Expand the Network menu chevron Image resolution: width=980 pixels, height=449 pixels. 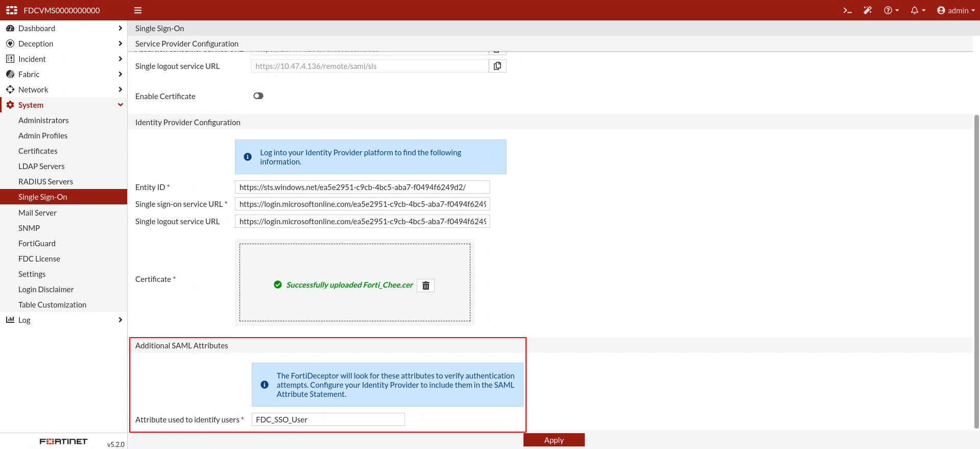pos(120,90)
